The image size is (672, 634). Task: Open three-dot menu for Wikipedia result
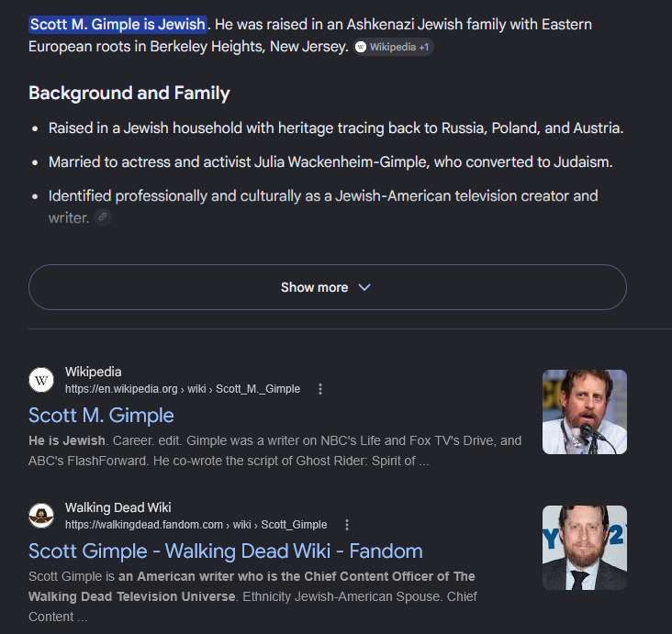(x=320, y=389)
